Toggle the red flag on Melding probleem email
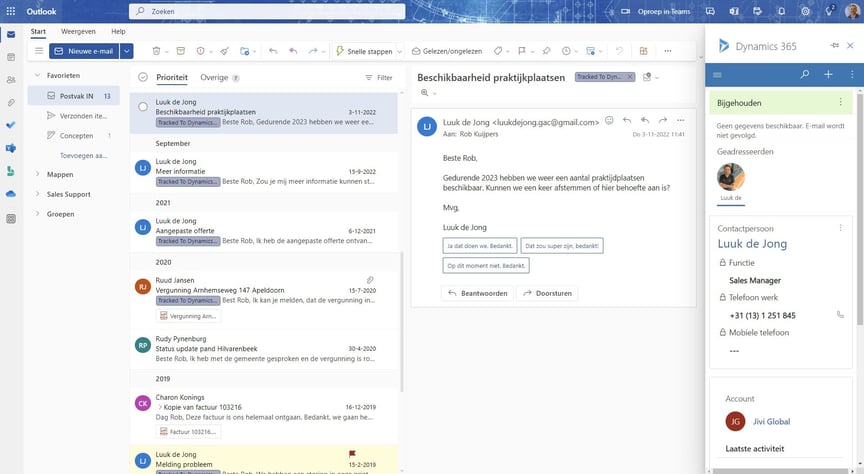This screenshot has height=474, width=864. click(x=352, y=454)
